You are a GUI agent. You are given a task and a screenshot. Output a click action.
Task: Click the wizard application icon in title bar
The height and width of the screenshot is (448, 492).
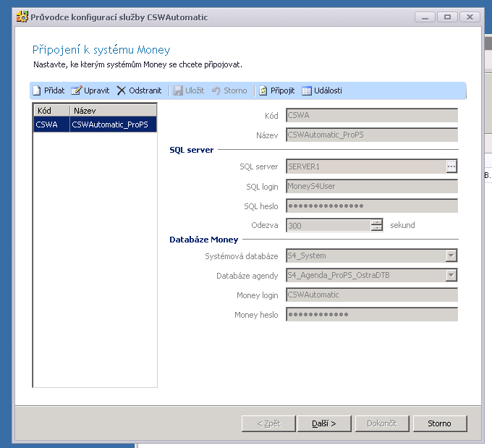[x=22, y=17]
